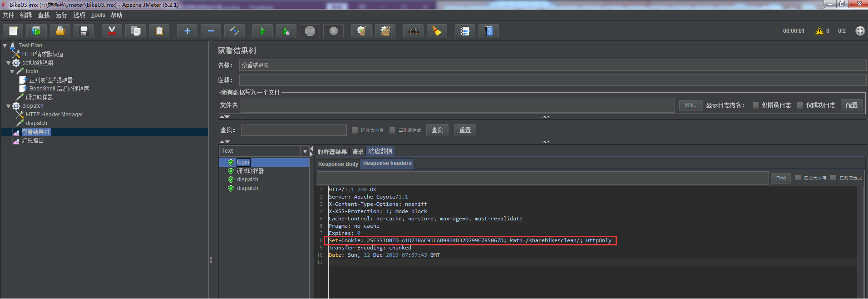Paste with the clipboard icon

[x=159, y=31]
